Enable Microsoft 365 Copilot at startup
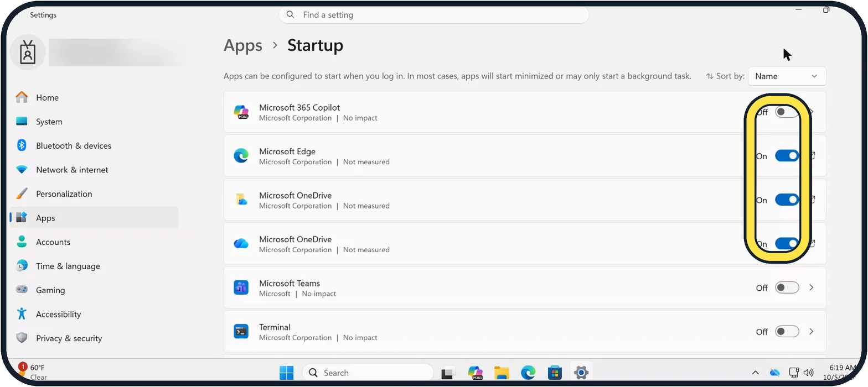Screen dimensions: 868x387 pos(787,112)
